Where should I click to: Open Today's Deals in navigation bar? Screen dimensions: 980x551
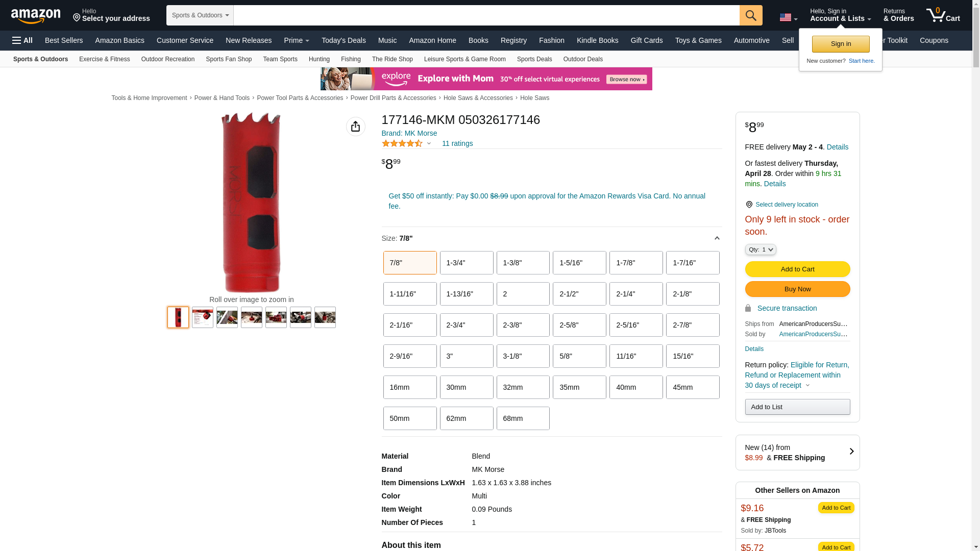point(344,40)
